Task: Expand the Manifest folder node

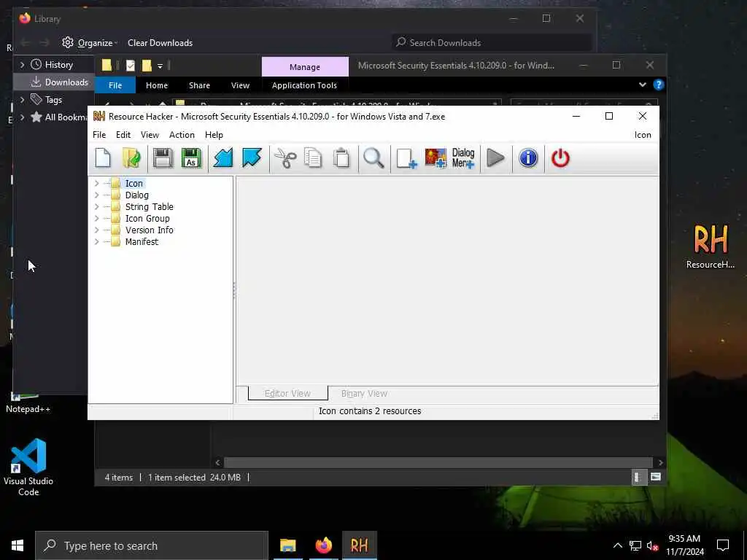Action: point(97,241)
